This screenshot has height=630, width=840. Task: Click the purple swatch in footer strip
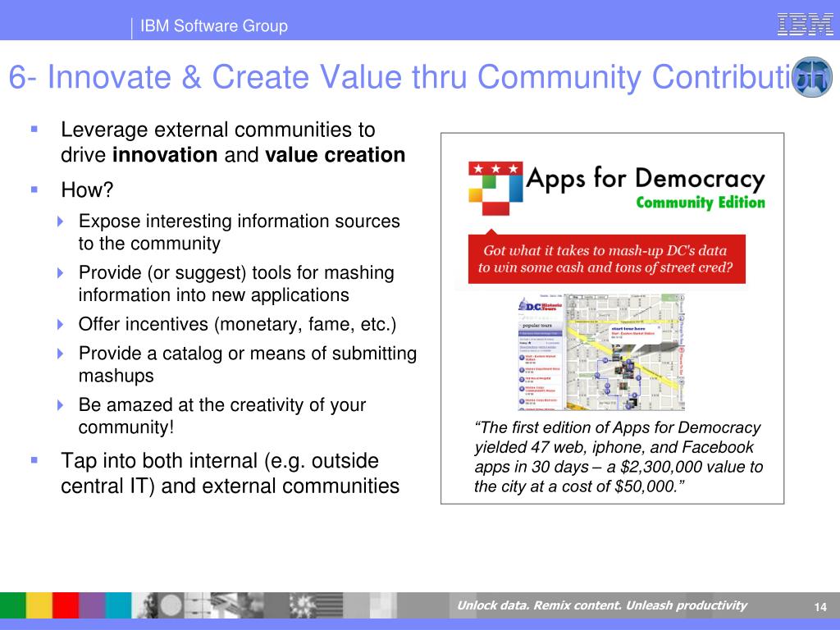92,605
